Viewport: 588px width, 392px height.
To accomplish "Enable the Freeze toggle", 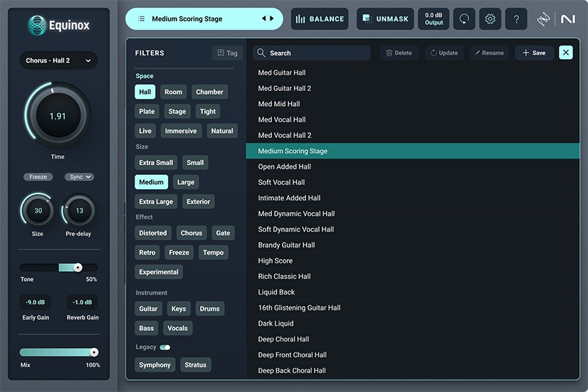I will click(x=38, y=177).
